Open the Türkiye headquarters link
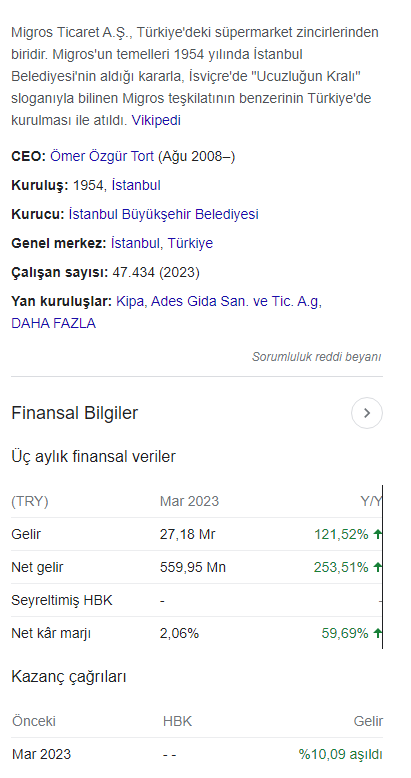The height and width of the screenshot is (778, 411). click(x=190, y=243)
